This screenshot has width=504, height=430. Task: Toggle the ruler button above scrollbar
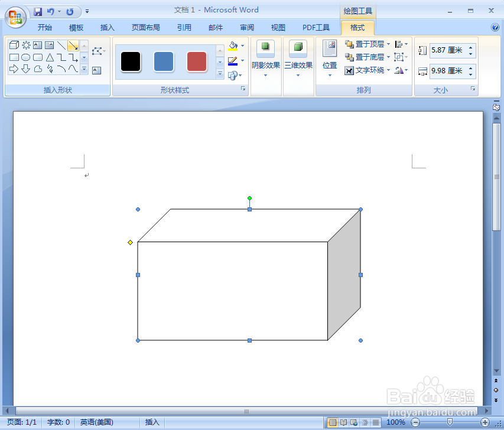coord(496,107)
